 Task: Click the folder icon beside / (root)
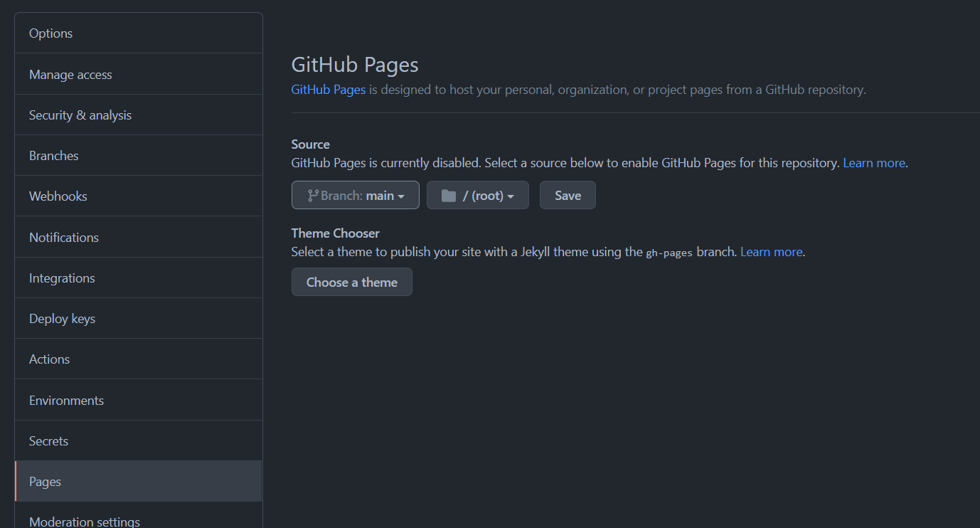449,196
